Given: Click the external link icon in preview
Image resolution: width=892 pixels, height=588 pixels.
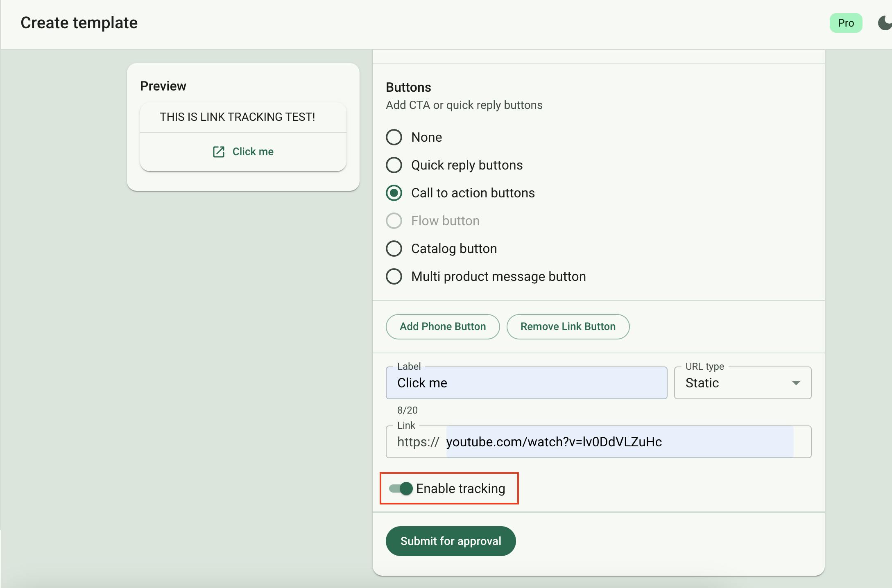Looking at the screenshot, I should [219, 152].
